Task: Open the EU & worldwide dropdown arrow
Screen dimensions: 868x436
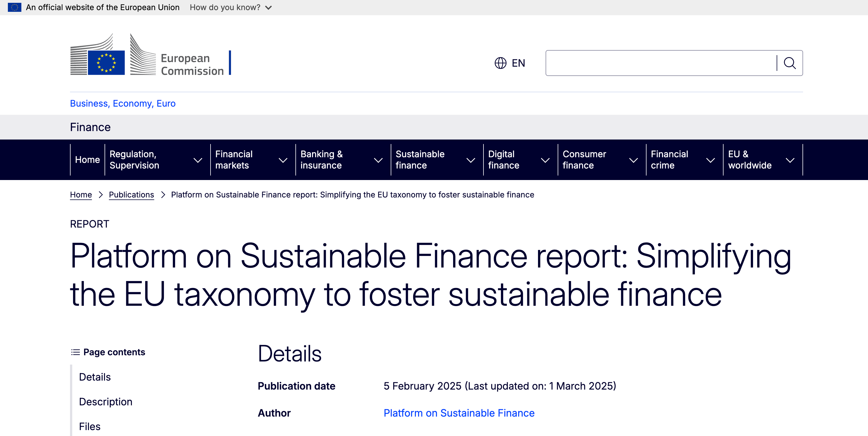Action: pyautogui.click(x=790, y=160)
